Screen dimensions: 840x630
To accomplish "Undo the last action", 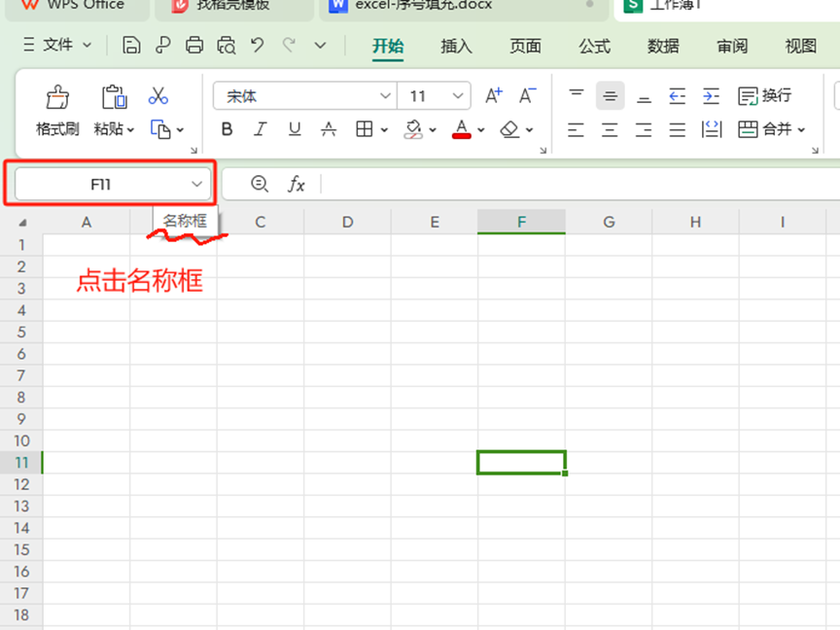I will (x=258, y=45).
